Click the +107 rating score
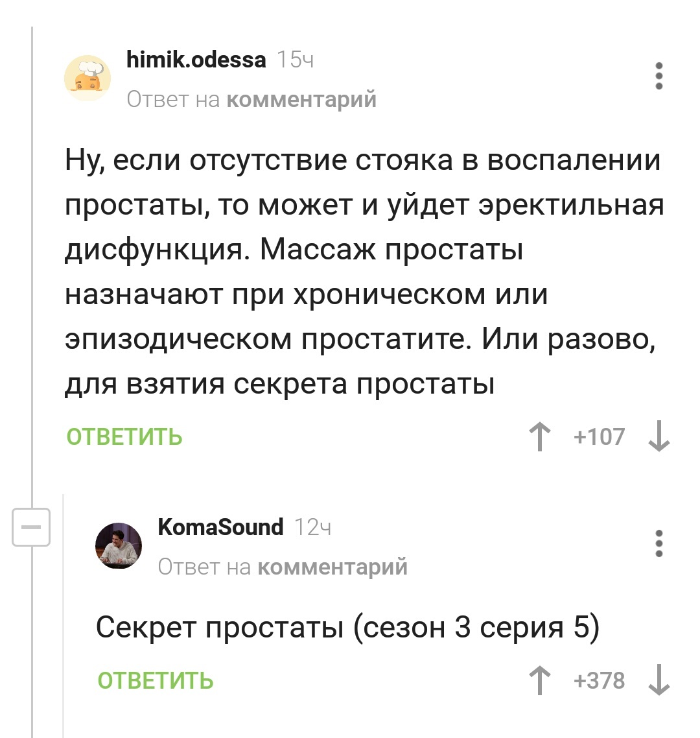Image resolution: width=700 pixels, height=738 pixels. [599, 436]
